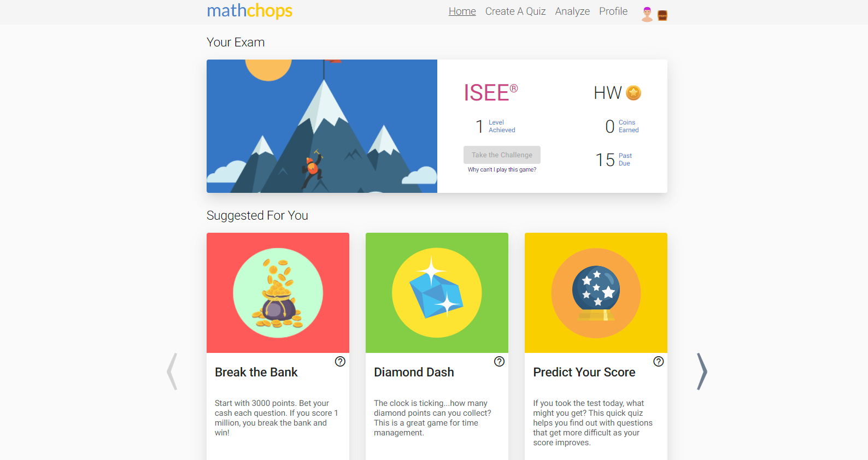Open the Analyze menu item
Screen dimensions: 868x460
click(572, 11)
